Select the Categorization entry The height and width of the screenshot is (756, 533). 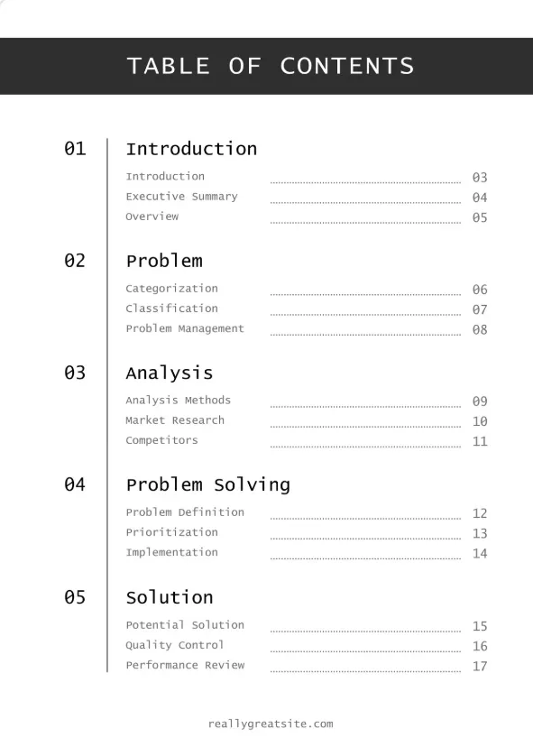(172, 289)
